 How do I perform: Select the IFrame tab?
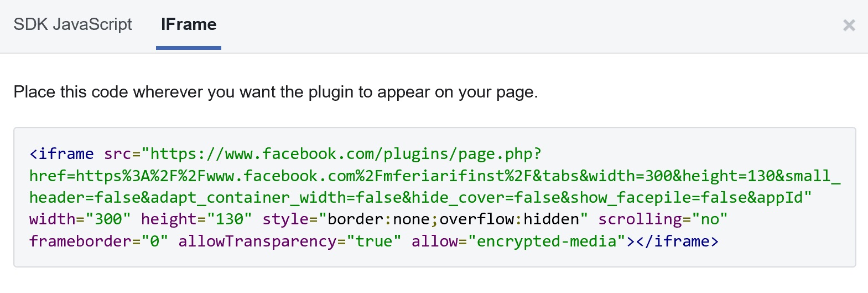(189, 24)
